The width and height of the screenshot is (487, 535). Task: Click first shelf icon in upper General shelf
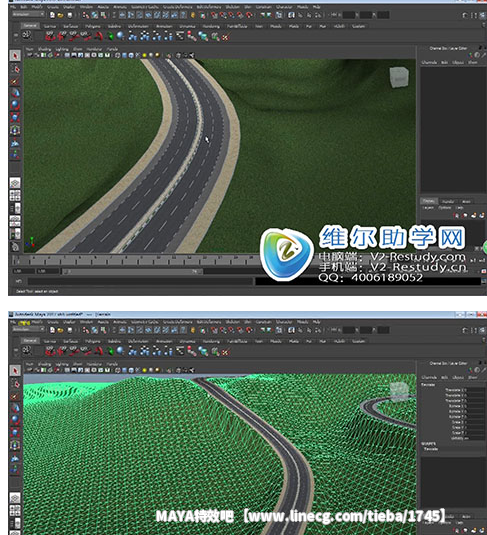click(x=27, y=35)
